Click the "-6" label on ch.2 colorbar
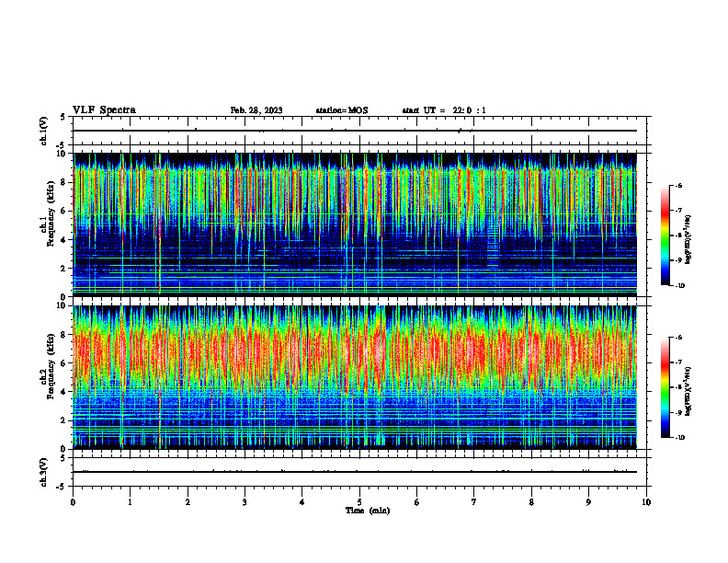 678,338
